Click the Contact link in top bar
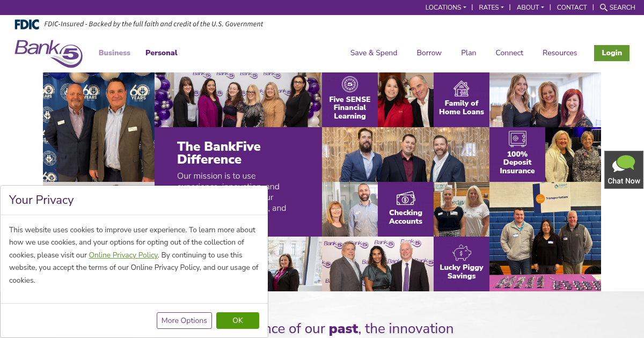Viewport: 644px width, 338px height. pyautogui.click(x=572, y=8)
